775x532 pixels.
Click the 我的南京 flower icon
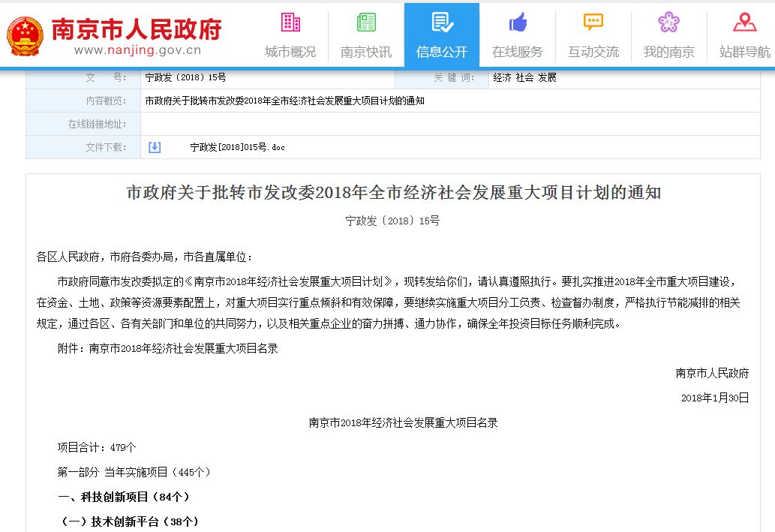pyautogui.click(x=668, y=23)
